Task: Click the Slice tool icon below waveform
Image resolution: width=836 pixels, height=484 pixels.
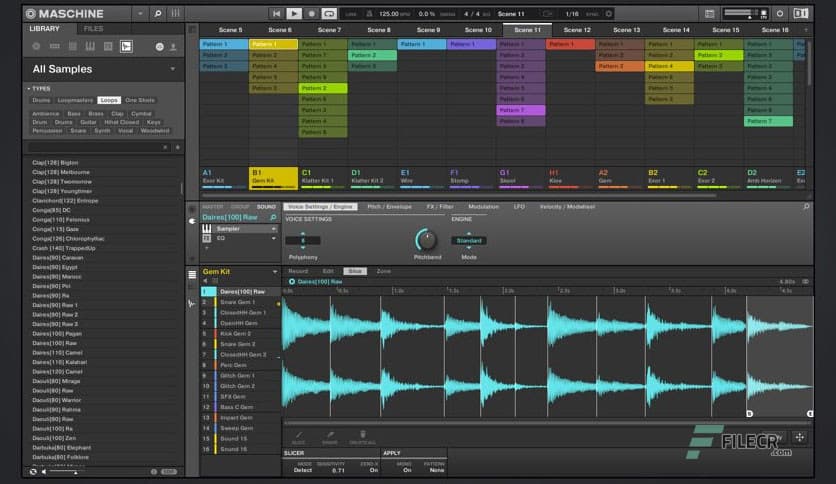Action: (298, 435)
